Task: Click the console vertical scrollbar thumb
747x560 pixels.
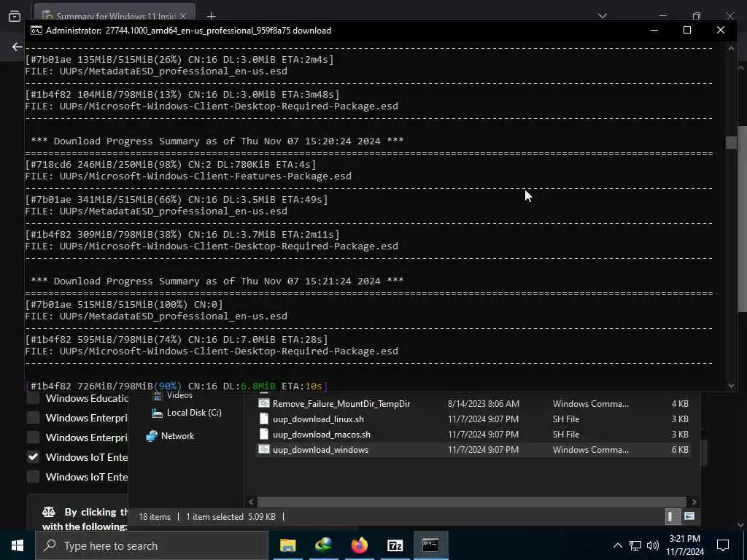Action: tap(731, 142)
